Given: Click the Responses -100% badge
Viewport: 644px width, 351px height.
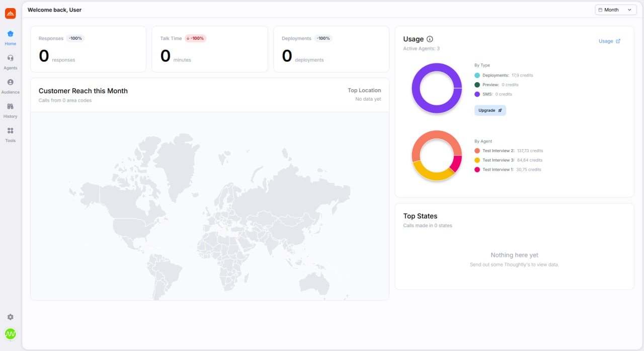Looking at the screenshot, I should coord(75,38).
